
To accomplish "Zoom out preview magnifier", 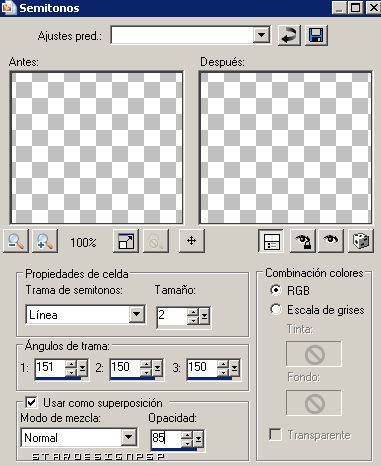I will (x=16, y=241).
